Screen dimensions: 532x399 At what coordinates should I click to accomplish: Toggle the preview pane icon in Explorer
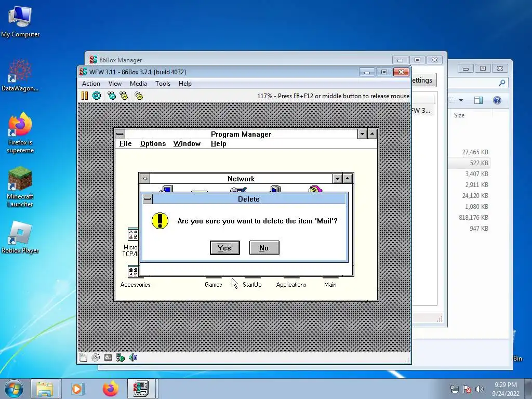(478, 100)
